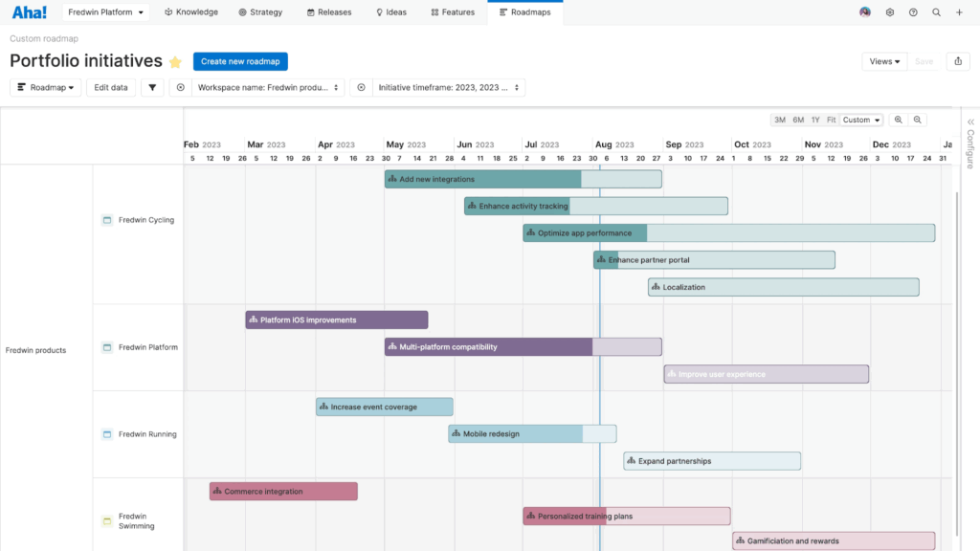Zoom in on the roadmap timeline
This screenshot has height=551, width=980.
click(x=899, y=121)
